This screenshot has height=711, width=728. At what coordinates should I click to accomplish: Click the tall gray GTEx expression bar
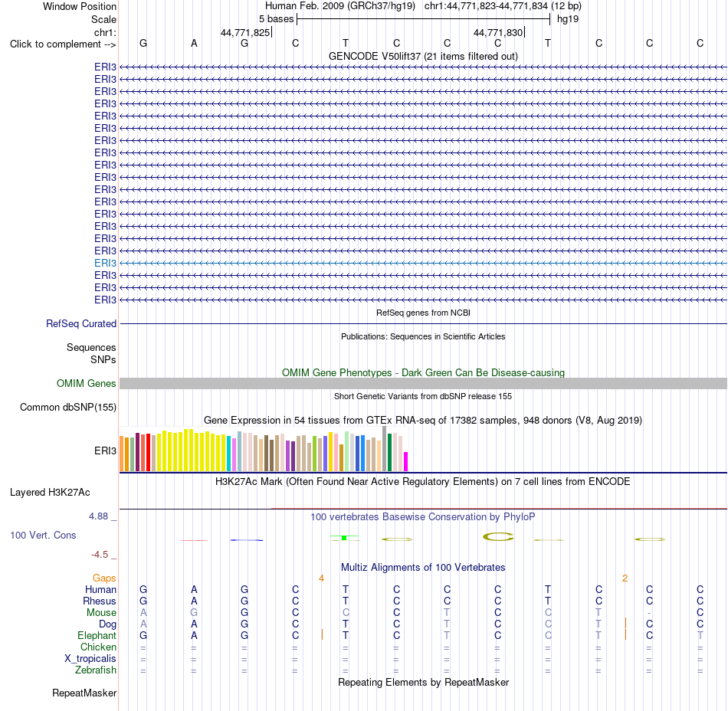pyautogui.click(x=385, y=449)
